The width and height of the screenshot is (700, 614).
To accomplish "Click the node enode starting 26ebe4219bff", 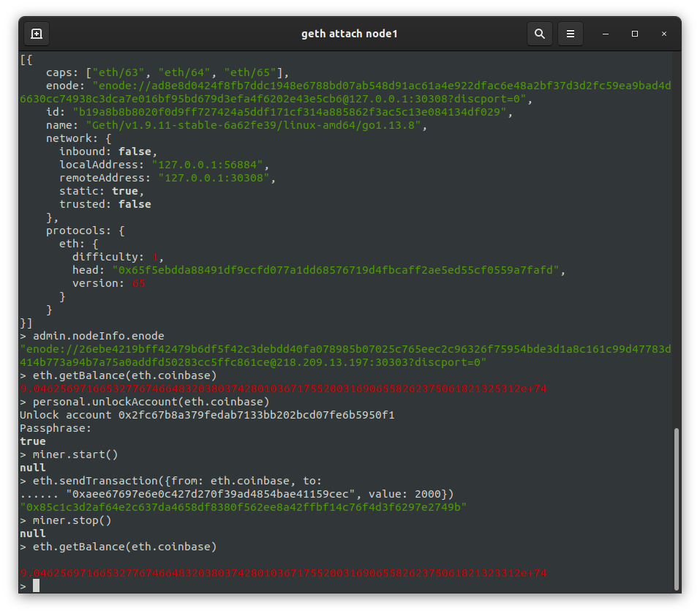I will (x=345, y=356).
